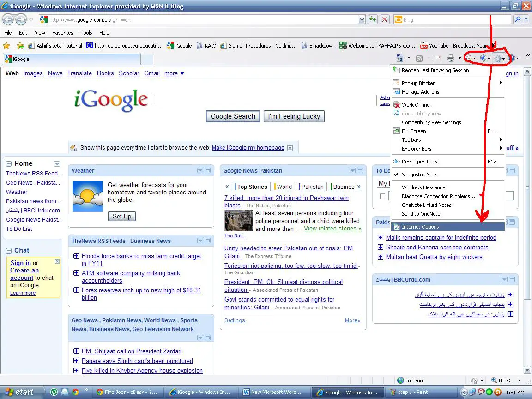Click the Bing search magnifier icon
This screenshot has height=399, width=532.
tap(518, 20)
